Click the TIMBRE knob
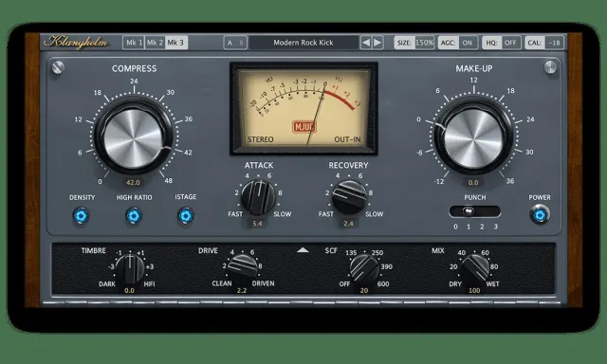The height and width of the screenshot is (364, 607). click(x=130, y=268)
